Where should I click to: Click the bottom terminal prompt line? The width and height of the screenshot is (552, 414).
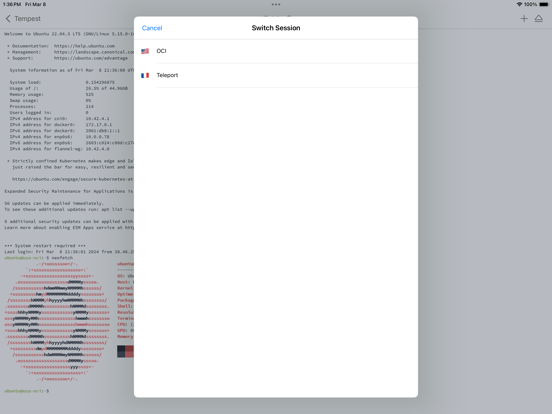pyautogui.click(x=27, y=391)
